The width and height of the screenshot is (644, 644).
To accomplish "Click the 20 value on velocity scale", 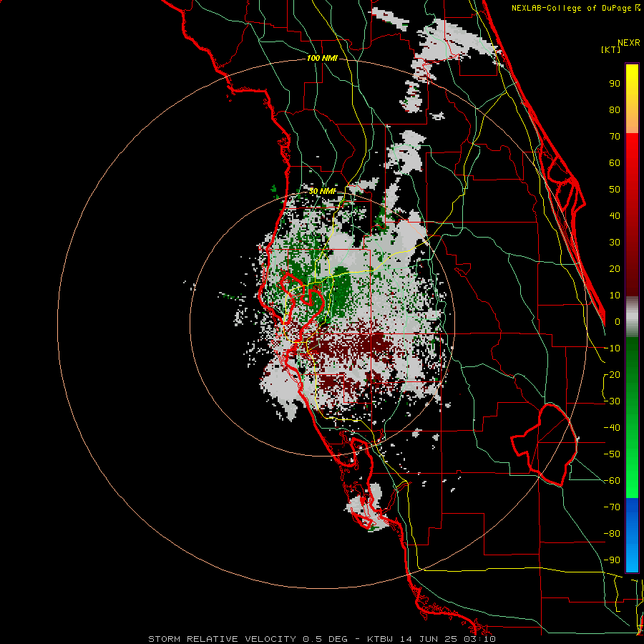I will (615, 269).
